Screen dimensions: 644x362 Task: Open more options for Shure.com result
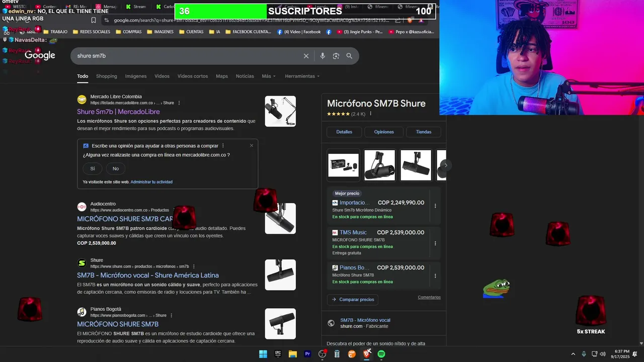click(x=194, y=266)
